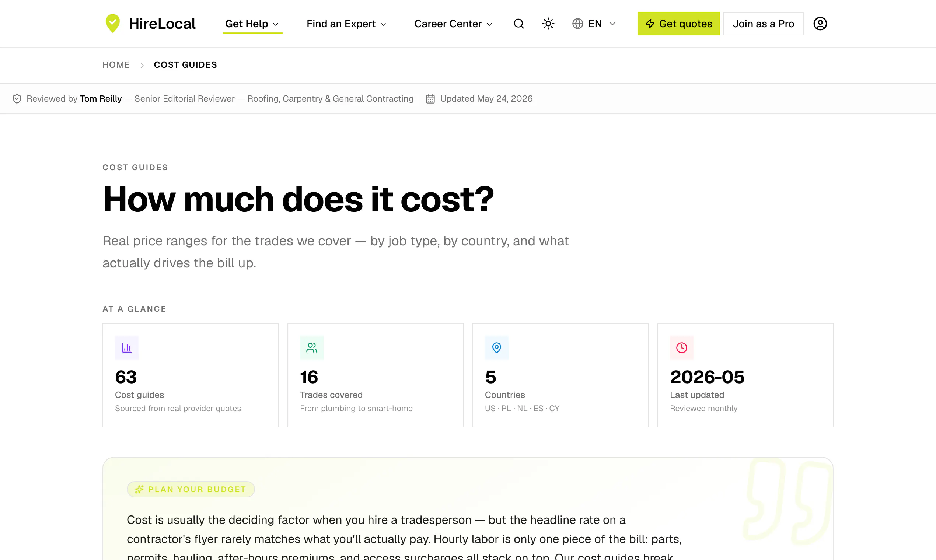Click the clock icon on Last updated card

click(682, 347)
